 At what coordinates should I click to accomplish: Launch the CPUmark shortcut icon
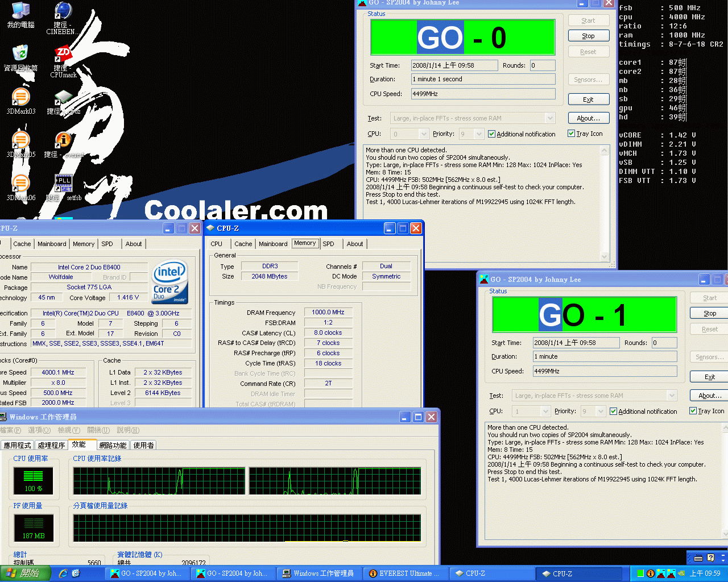coord(63,61)
